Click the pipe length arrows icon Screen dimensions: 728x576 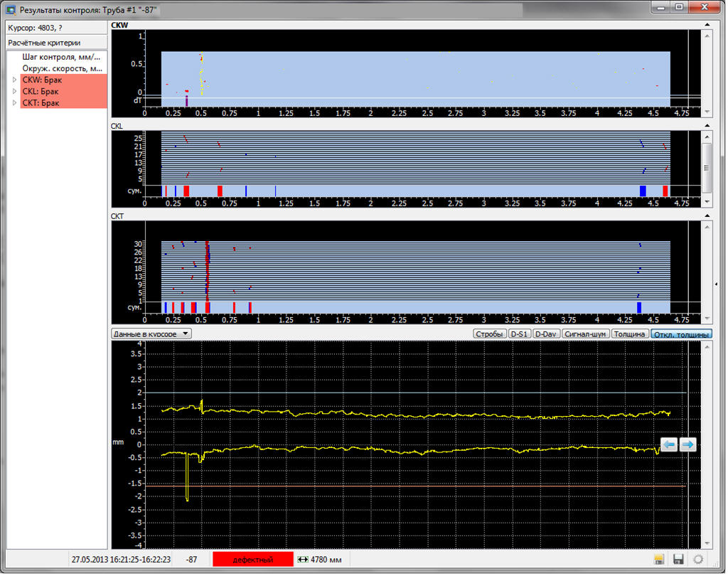tap(304, 561)
